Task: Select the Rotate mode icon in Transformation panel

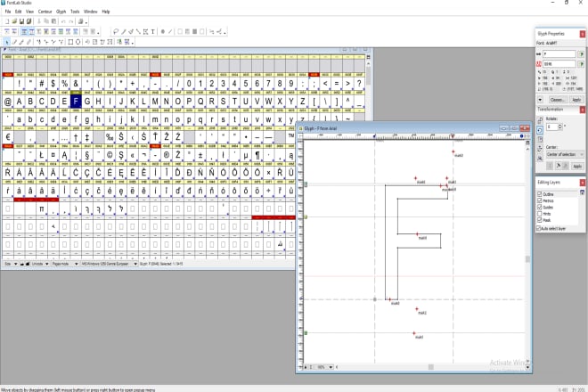Action: pyautogui.click(x=540, y=130)
